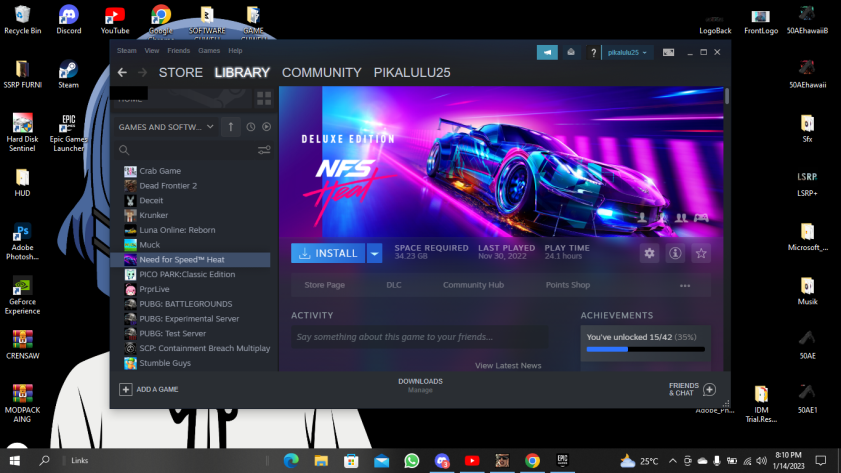Screen dimensions: 841x473
Task: Show recent games clock icon
Action: pyautogui.click(x=250, y=127)
